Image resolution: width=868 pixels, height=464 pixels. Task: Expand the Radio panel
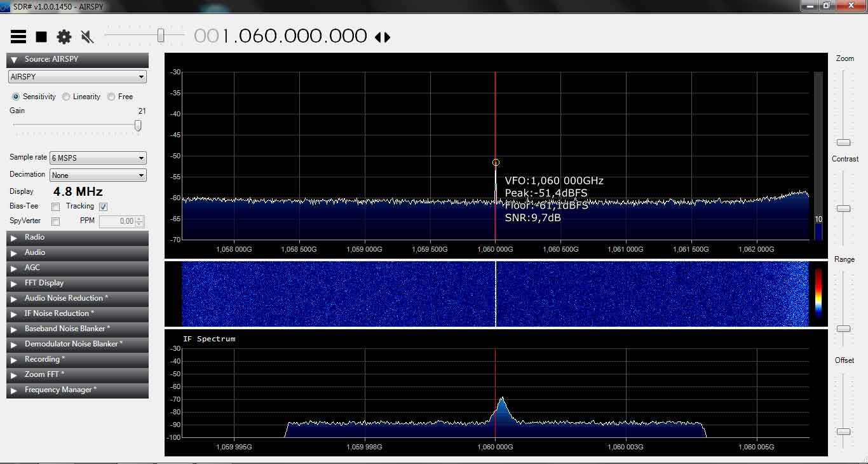tap(78, 237)
